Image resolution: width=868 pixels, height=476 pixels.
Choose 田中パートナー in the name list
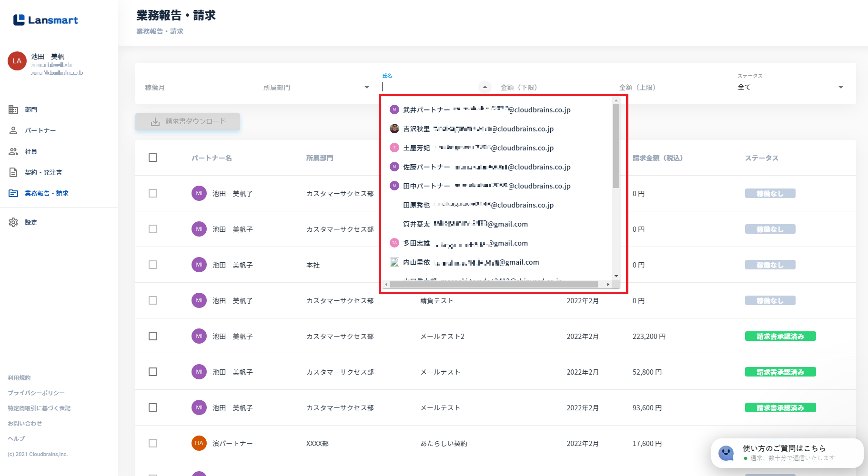point(497,186)
